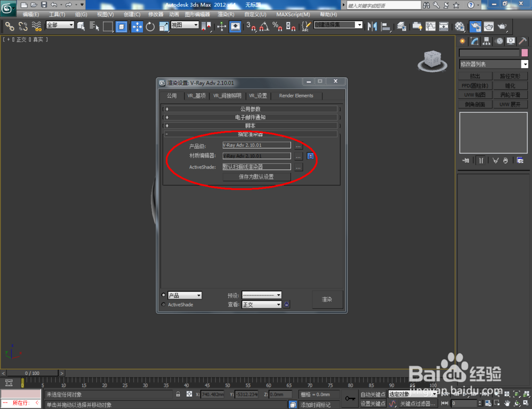Open the Layer Manager
Screen dimensions: 532x409
point(402,26)
